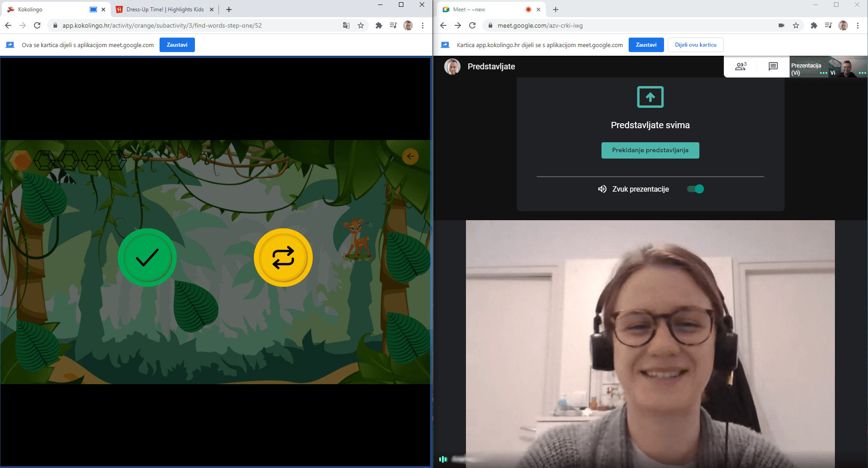Open profile avatar in Kokolingo window
The height and width of the screenshot is (468, 868).
click(x=408, y=25)
